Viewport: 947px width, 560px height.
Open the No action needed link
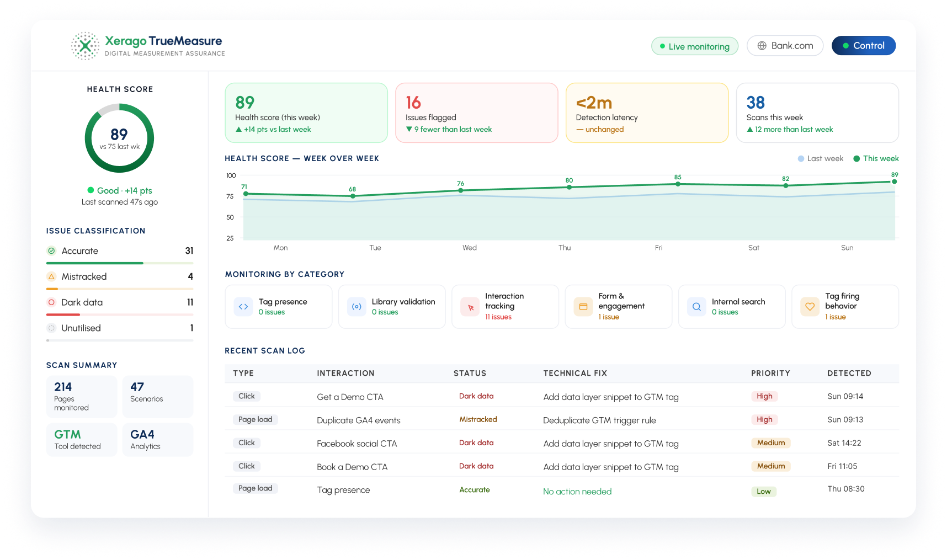(577, 492)
